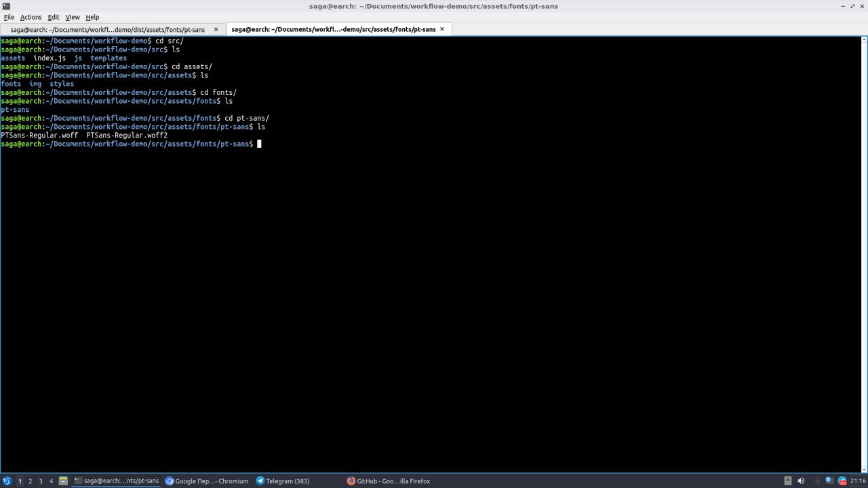Click the show desktop icon in the taskbar

pyautogui.click(x=63, y=481)
